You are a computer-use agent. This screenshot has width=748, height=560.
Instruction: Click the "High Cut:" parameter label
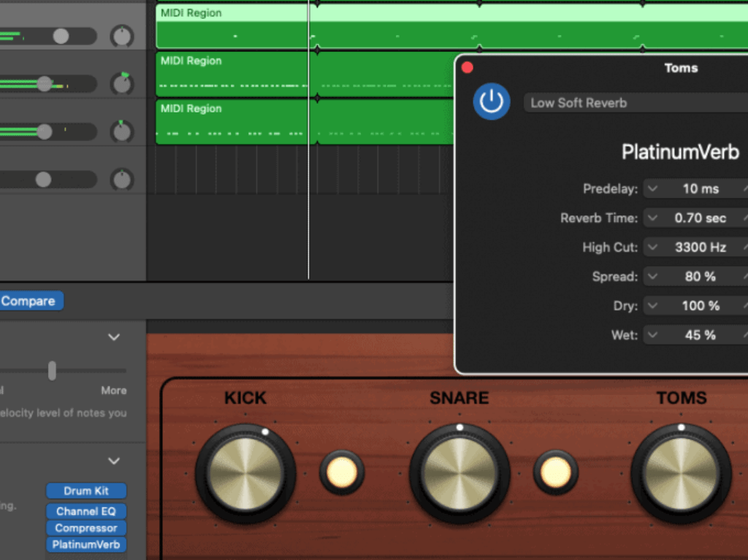[x=610, y=247]
